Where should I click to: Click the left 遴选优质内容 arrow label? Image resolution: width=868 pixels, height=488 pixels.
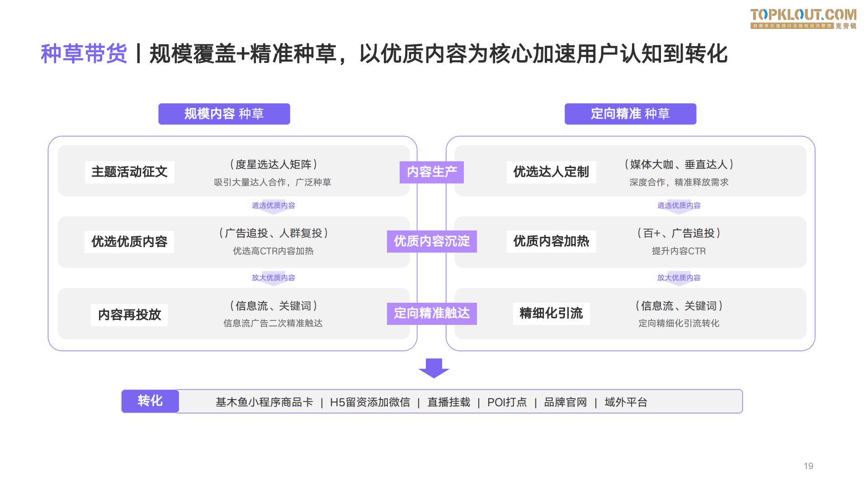273,206
